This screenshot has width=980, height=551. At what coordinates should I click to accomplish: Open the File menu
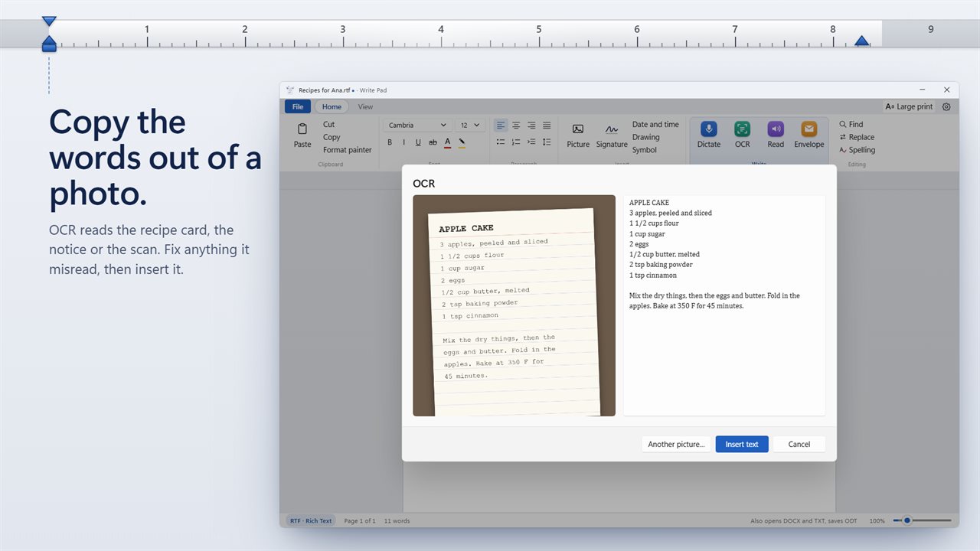(298, 107)
